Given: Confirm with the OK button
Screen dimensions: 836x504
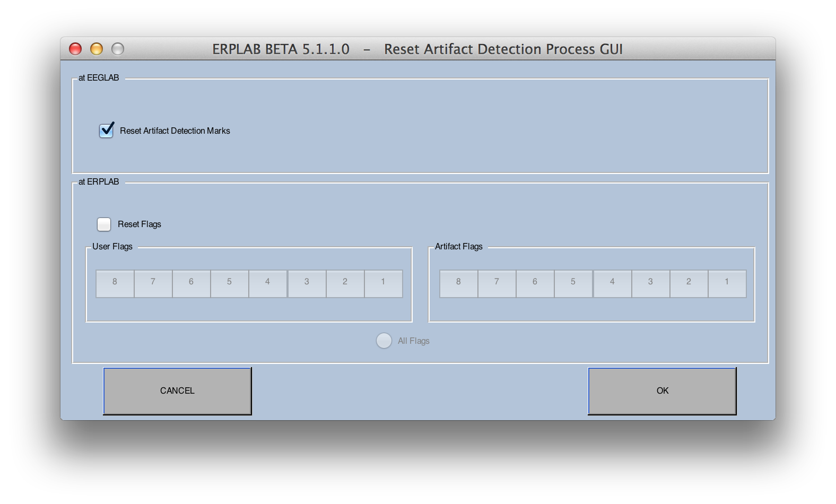Looking at the screenshot, I should (x=662, y=391).
